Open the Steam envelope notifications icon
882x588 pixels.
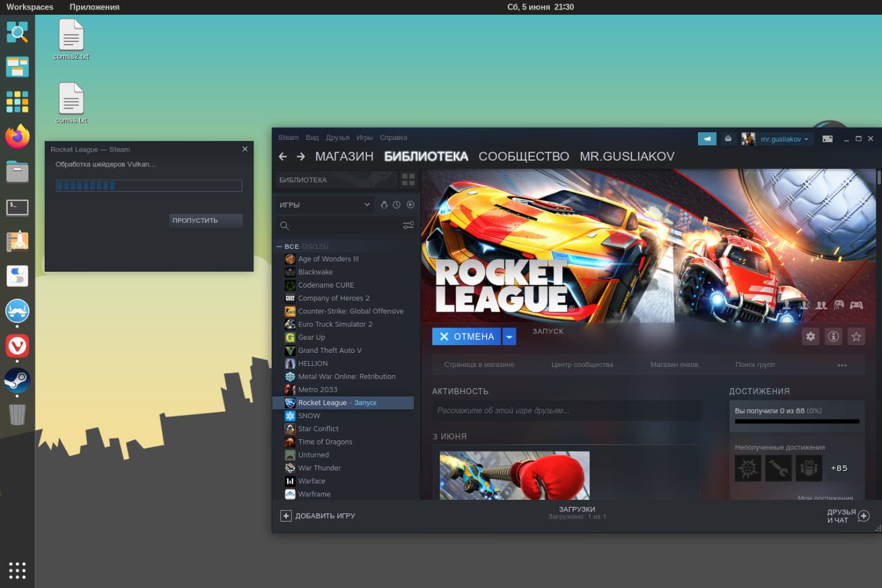point(728,139)
